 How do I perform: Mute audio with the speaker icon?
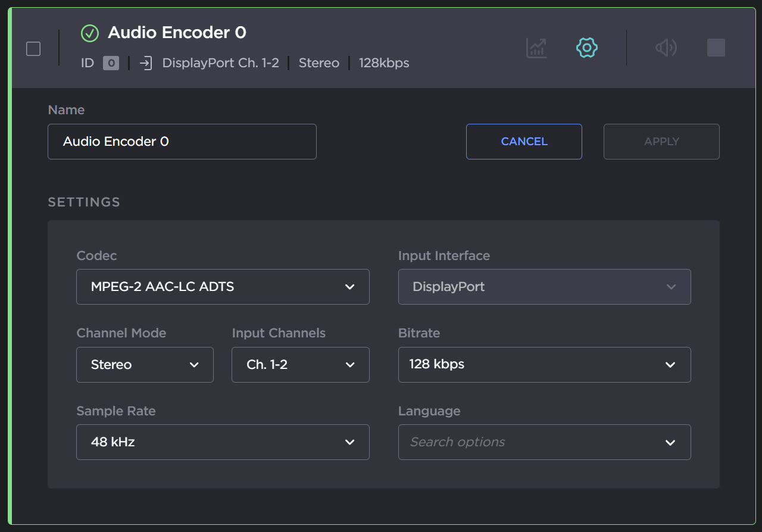point(666,48)
